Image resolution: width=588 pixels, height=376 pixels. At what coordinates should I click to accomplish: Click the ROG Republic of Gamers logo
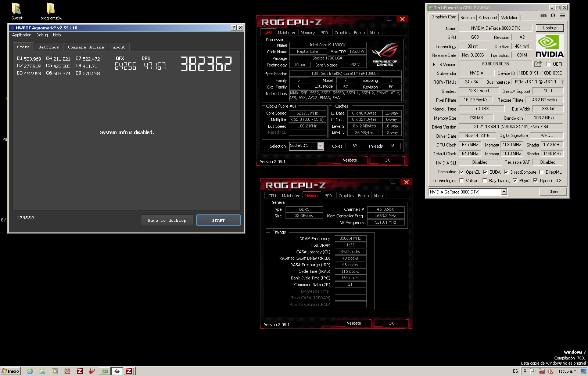coord(385,55)
